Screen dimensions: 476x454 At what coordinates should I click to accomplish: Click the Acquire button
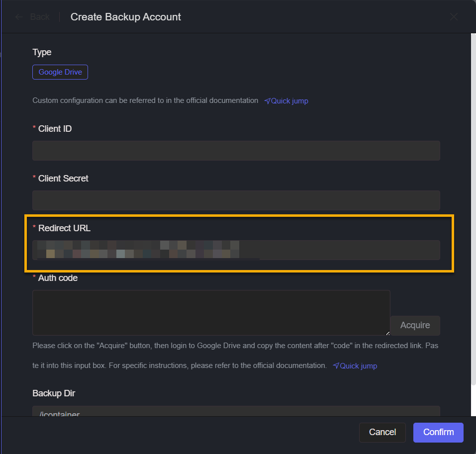(x=415, y=325)
